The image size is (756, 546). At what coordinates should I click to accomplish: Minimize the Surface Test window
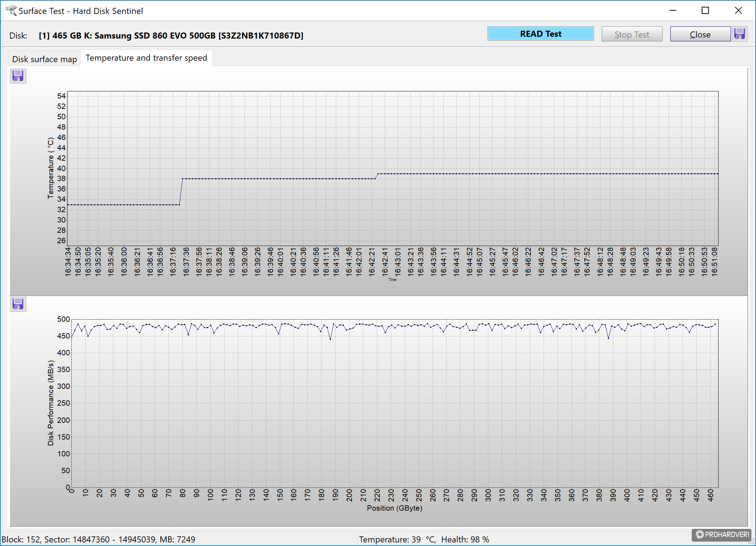point(673,11)
